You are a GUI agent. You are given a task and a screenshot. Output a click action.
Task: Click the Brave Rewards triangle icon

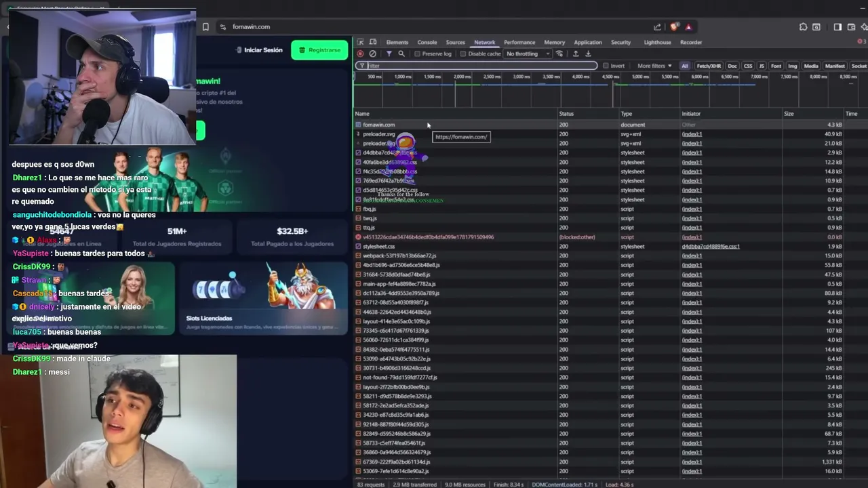pyautogui.click(x=688, y=27)
